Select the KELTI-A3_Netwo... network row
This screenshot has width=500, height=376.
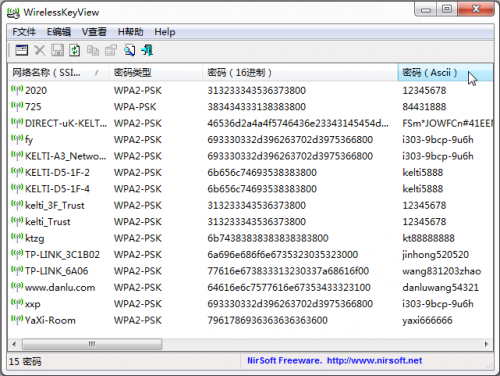(x=251, y=156)
